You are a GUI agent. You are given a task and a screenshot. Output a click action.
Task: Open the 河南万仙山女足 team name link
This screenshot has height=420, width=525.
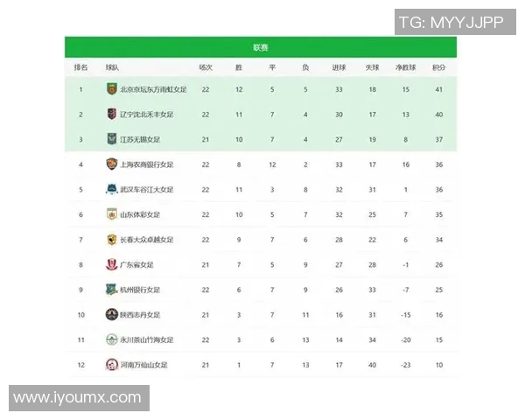[x=144, y=364]
